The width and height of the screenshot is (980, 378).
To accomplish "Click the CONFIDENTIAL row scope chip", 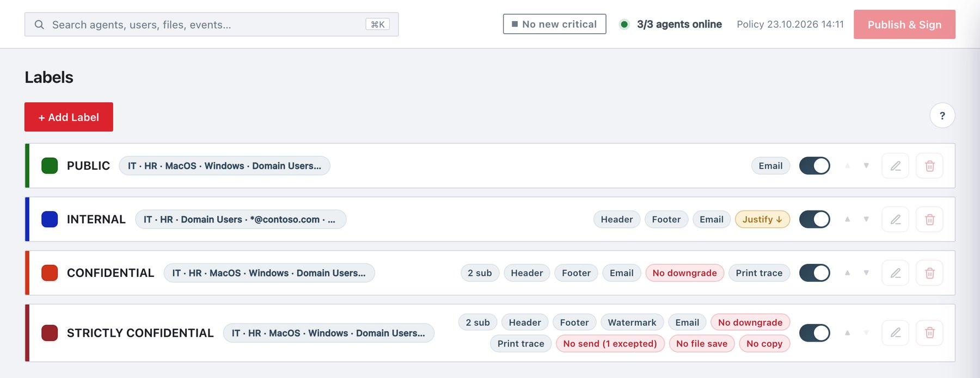I will (269, 273).
